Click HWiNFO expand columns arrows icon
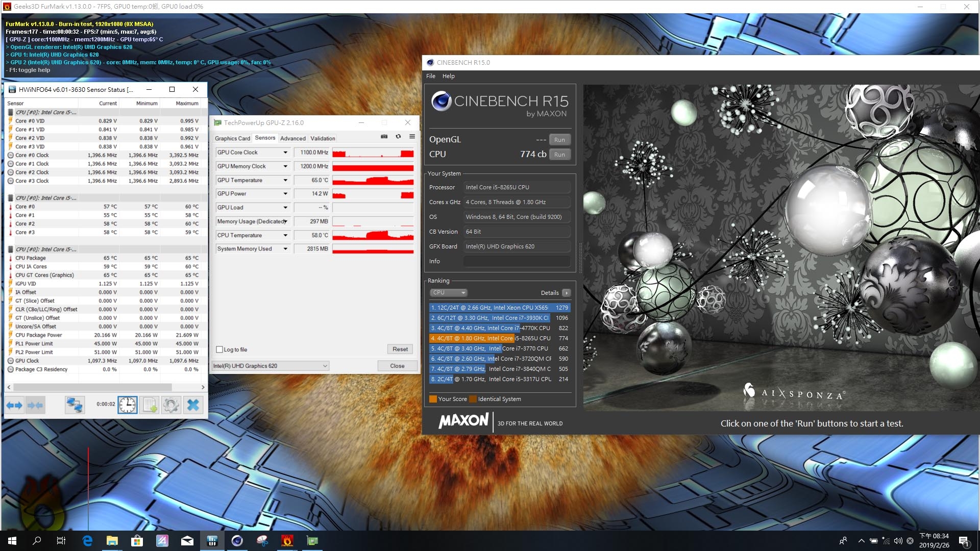Image resolution: width=980 pixels, height=551 pixels. 14,405
